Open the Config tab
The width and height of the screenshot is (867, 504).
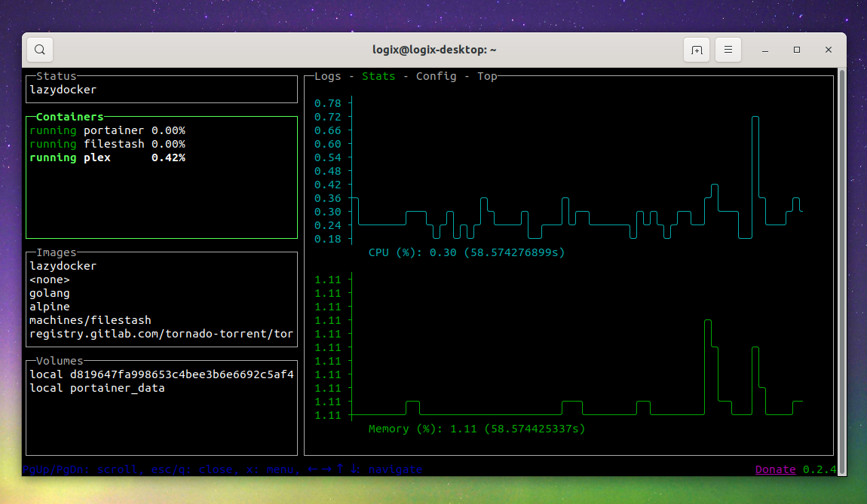[437, 76]
